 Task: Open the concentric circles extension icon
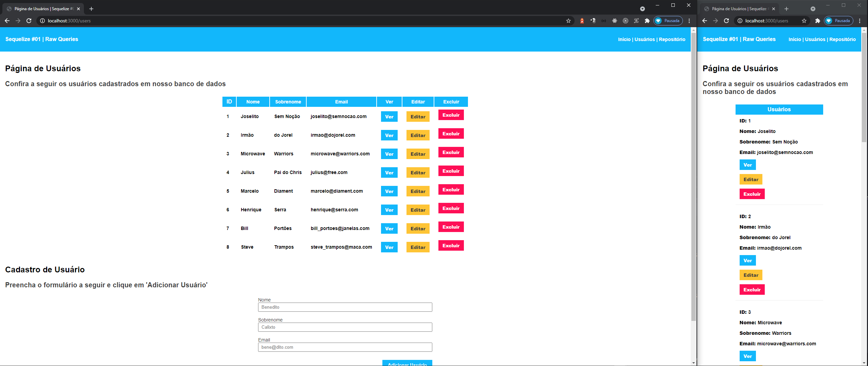(626, 21)
